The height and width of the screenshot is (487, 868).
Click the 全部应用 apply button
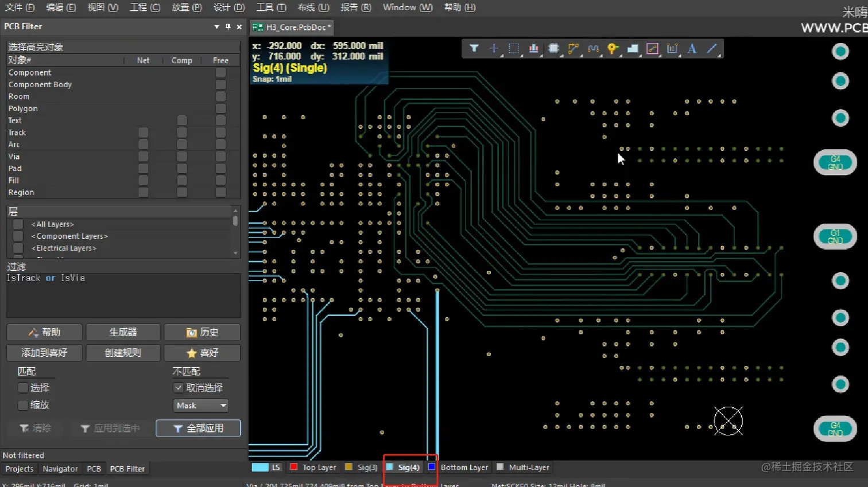click(198, 428)
